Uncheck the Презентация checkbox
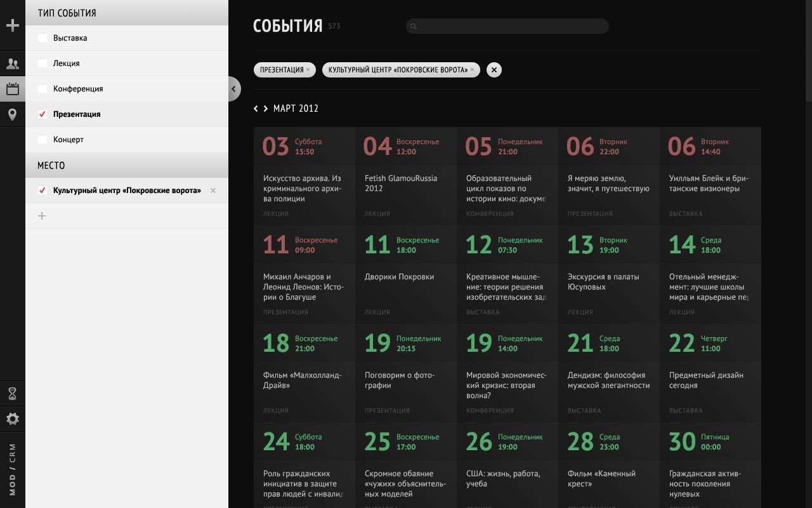The width and height of the screenshot is (812, 508). (x=43, y=114)
